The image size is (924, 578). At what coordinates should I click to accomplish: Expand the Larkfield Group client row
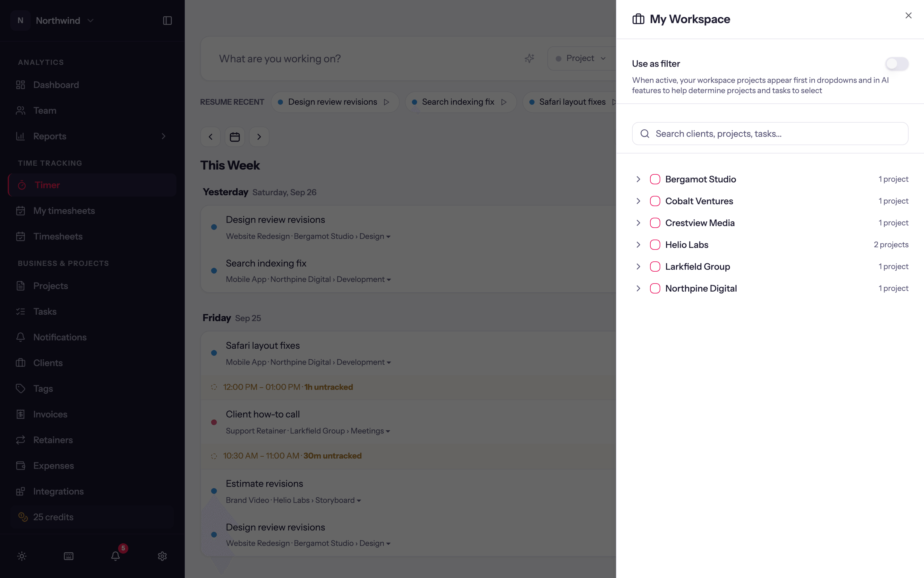coord(638,267)
